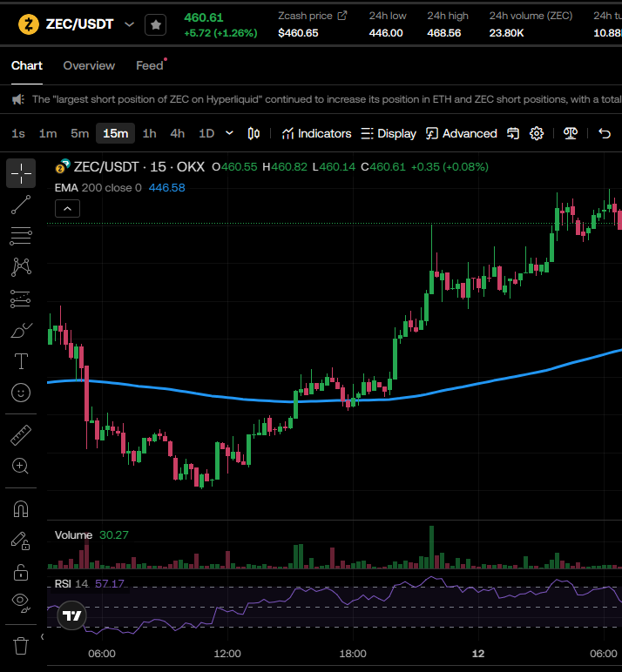The width and height of the screenshot is (622, 672).
Task: Select the trend line drawing tool
Action: (x=21, y=205)
